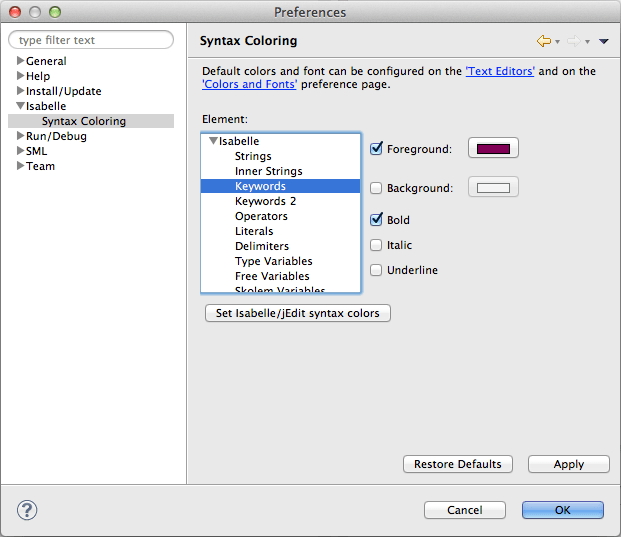Click Set Isabelle/jEdit syntax colors button
The width and height of the screenshot is (621, 537).
click(298, 313)
